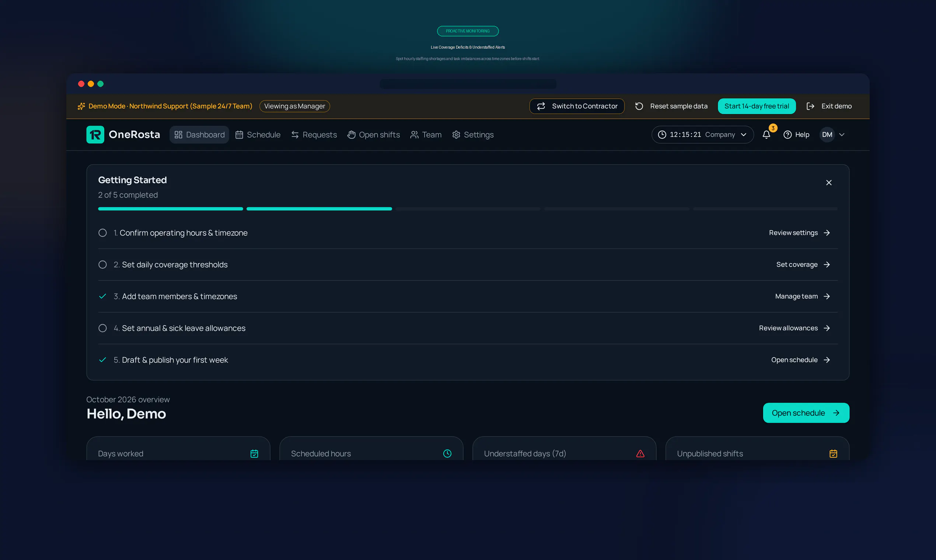Toggle checkmark for Add team members & timezones

pyautogui.click(x=103, y=296)
